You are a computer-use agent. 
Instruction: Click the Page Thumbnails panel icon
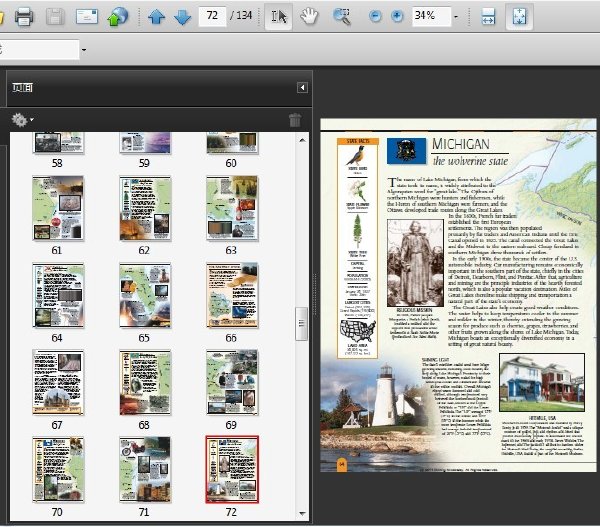23,88
